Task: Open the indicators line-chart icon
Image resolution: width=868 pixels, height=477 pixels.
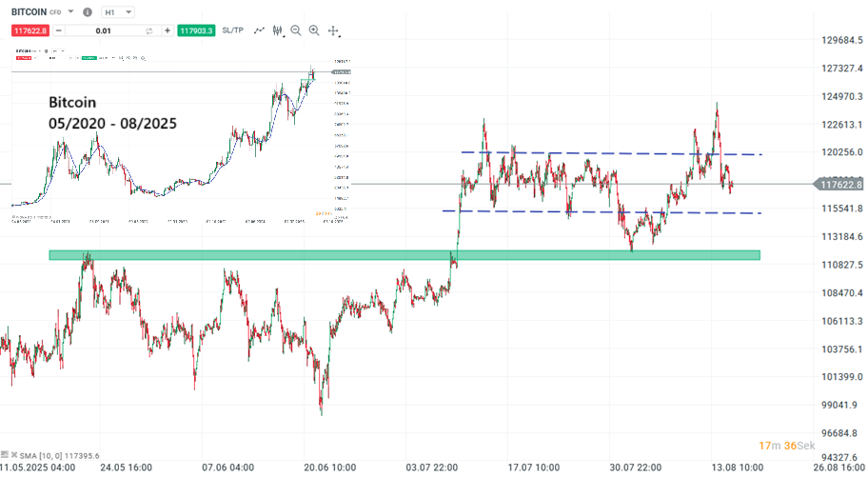Action: [x=259, y=30]
